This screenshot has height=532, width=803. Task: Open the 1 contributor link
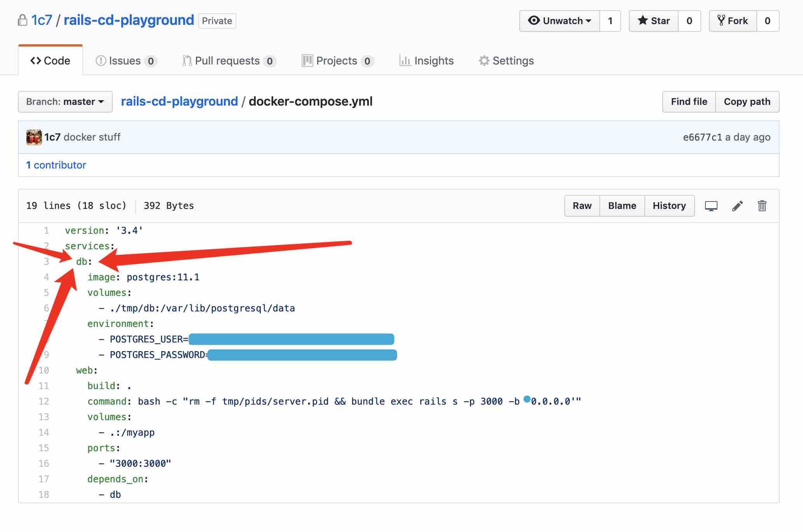[x=56, y=165]
